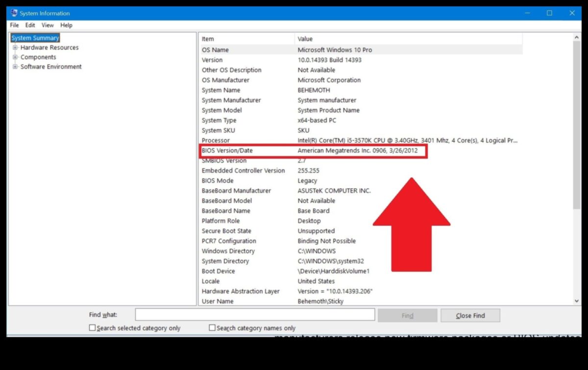Expand the Components tree node
588x370 pixels.
[15, 57]
